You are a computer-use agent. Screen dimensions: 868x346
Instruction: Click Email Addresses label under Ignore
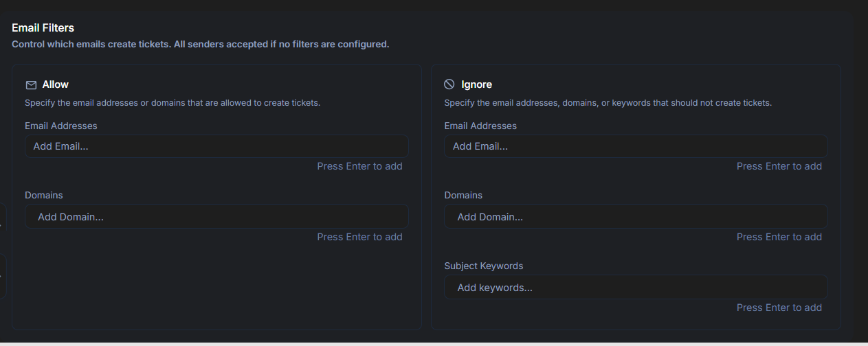tap(480, 126)
